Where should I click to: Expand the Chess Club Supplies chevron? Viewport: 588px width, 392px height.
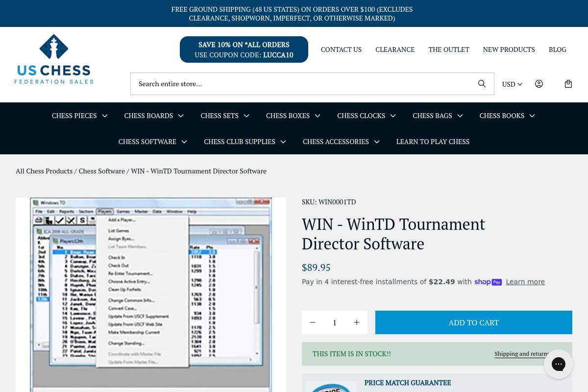point(283,142)
